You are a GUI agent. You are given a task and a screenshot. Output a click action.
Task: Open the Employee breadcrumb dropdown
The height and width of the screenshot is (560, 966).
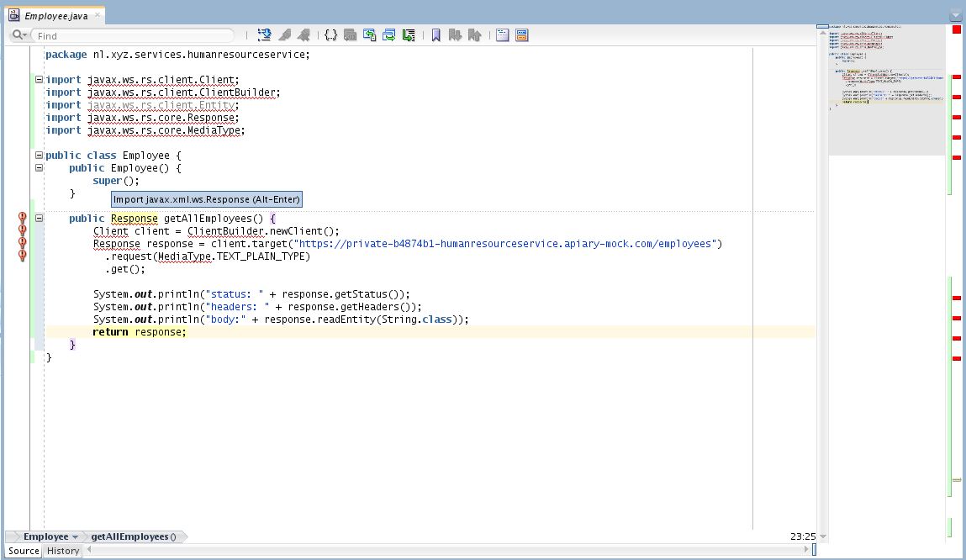[x=74, y=536]
